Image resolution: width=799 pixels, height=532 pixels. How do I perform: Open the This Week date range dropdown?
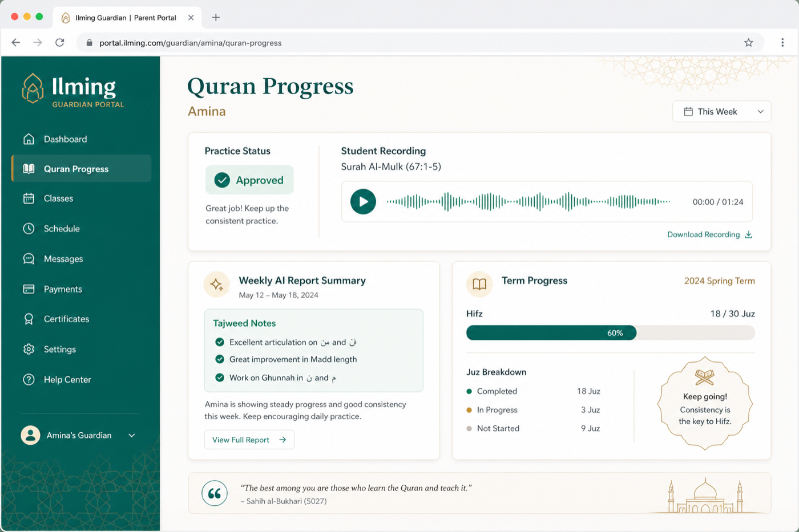pyautogui.click(x=722, y=112)
